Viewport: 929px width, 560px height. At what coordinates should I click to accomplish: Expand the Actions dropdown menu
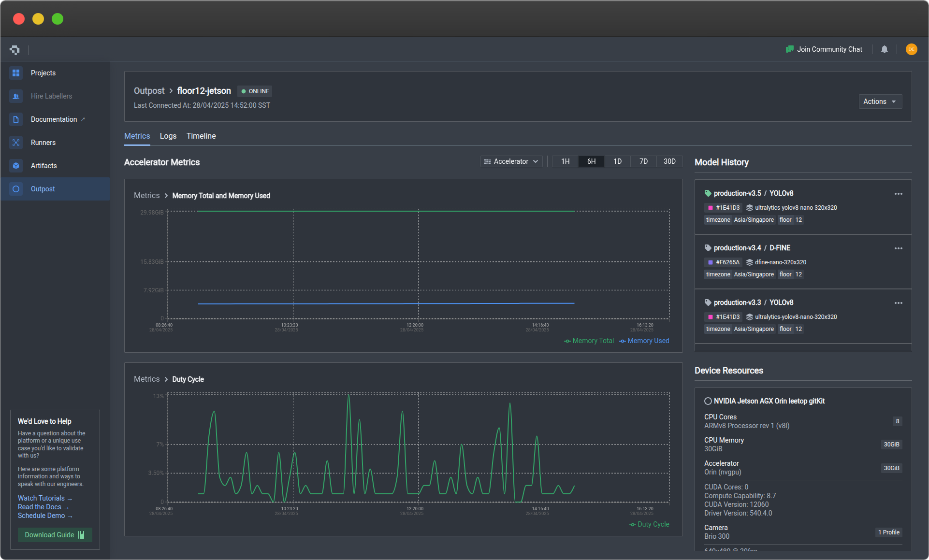880,101
